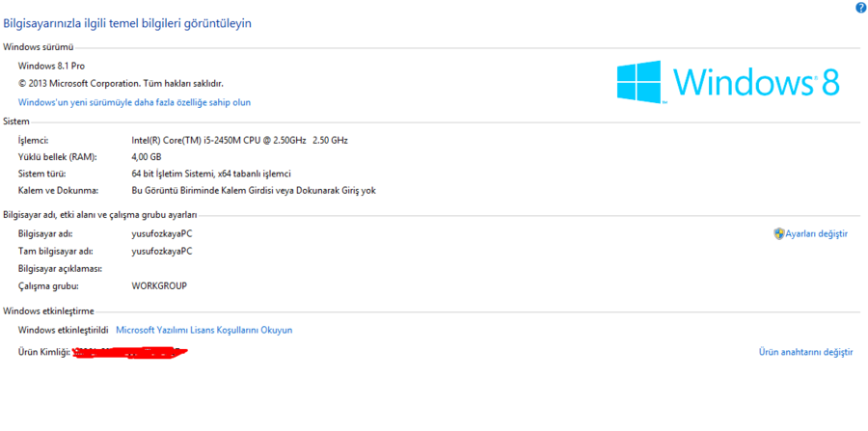Screen dimensions: 868x431
Task: Click the Ürün Kimliği: label
Action: [x=44, y=352]
